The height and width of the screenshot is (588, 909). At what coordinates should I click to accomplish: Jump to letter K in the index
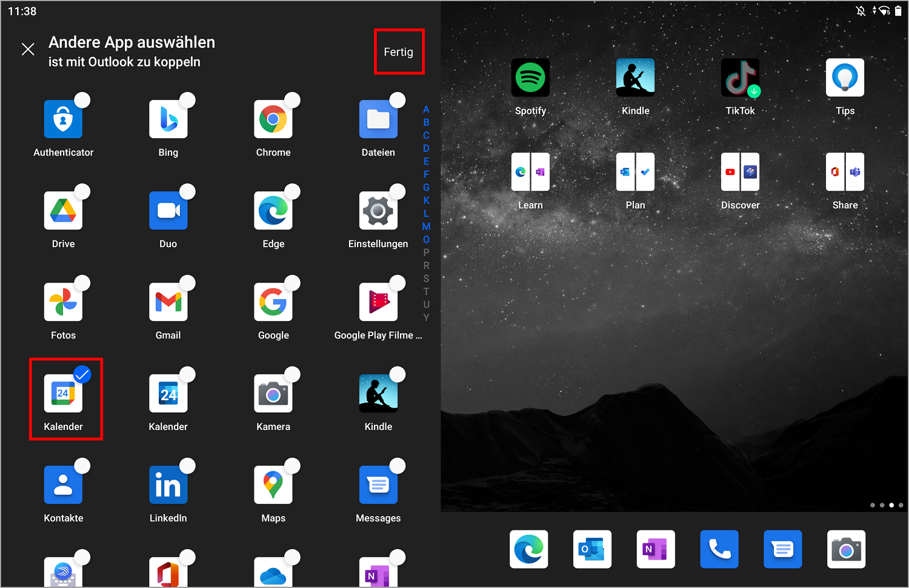(426, 200)
